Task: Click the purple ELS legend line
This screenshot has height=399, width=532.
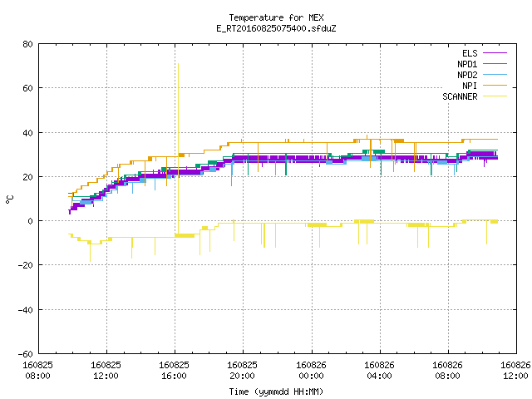Action: (x=495, y=53)
